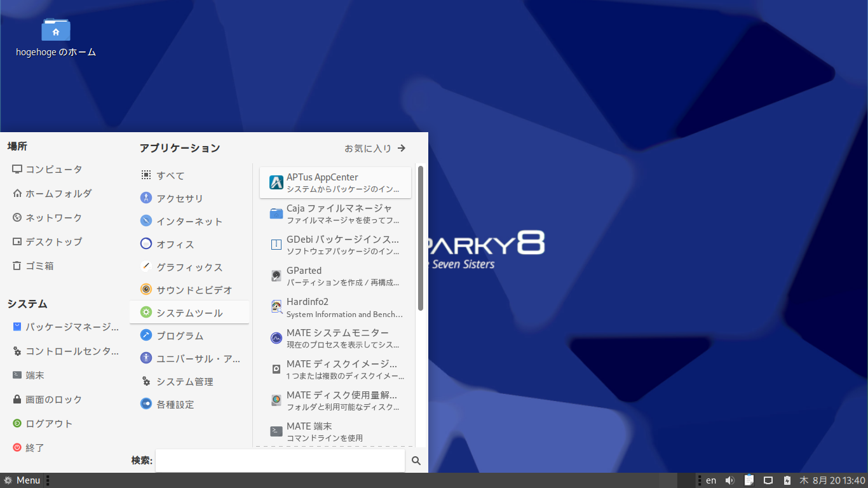This screenshot has height=488, width=868.
Task: Click the Menu button on the panel
Action: [x=23, y=480]
